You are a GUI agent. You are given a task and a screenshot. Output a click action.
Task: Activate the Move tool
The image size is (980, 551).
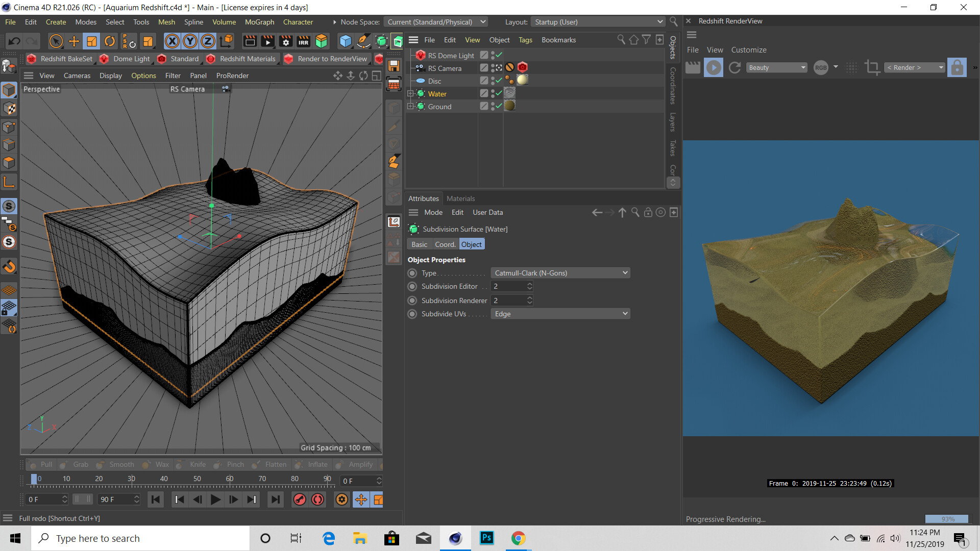[x=74, y=41]
